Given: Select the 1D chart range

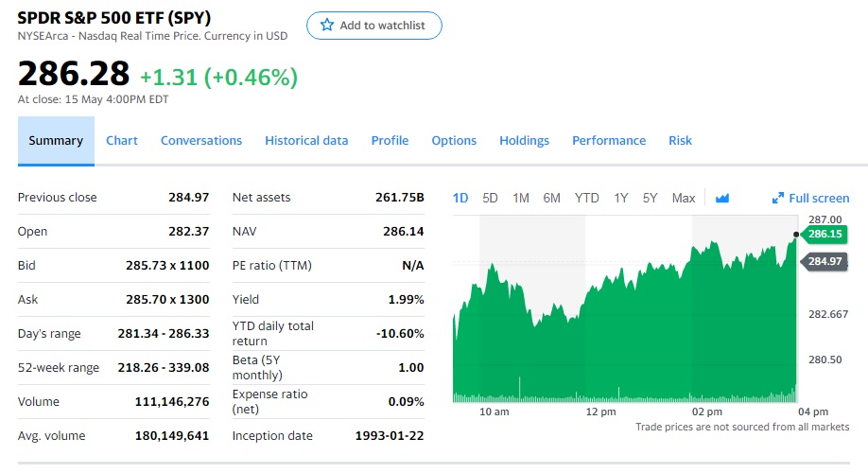Looking at the screenshot, I should (x=460, y=198).
